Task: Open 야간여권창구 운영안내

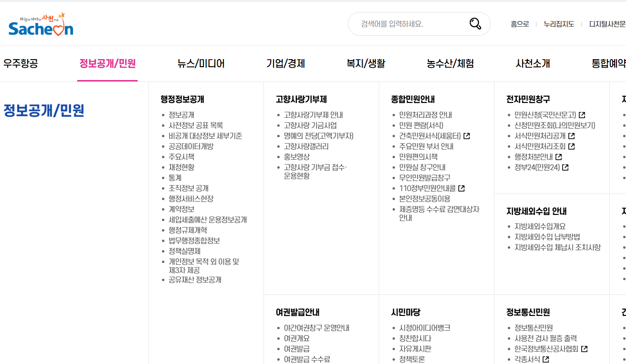Action: point(316,328)
